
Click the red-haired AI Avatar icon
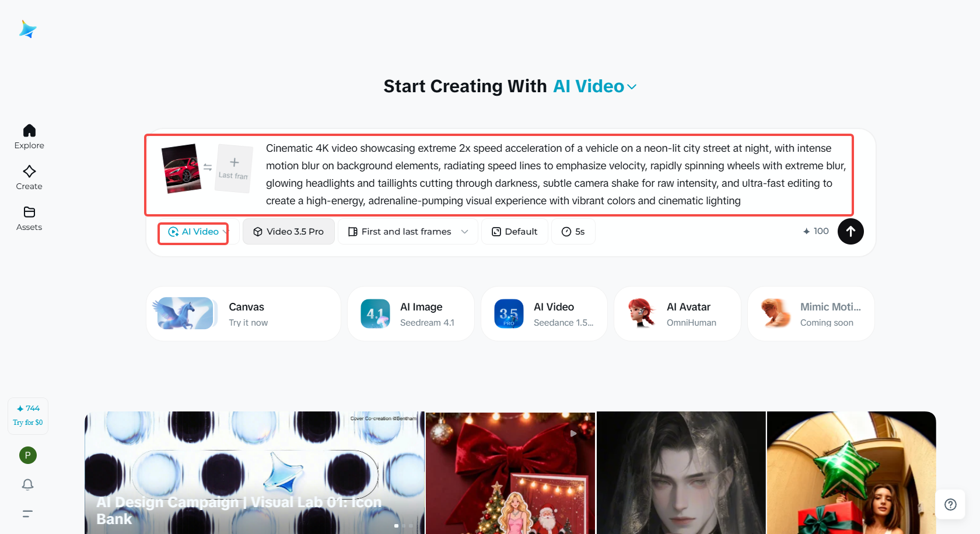point(642,313)
